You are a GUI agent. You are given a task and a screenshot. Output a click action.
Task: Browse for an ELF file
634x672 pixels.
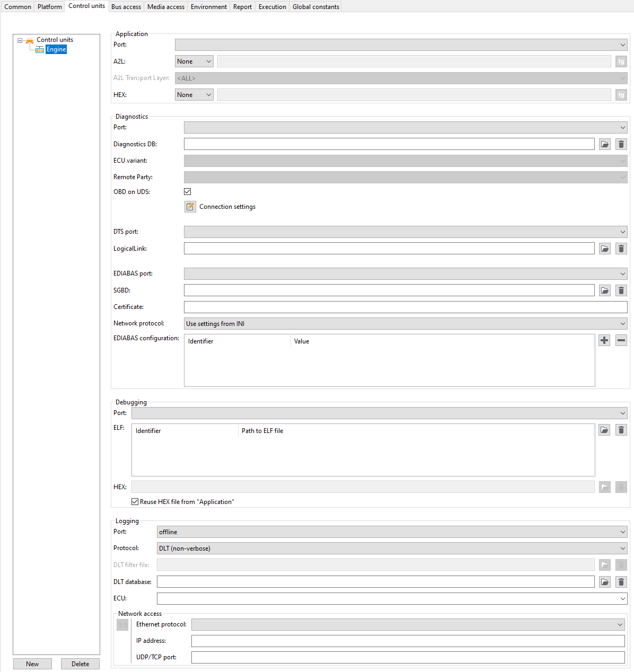click(x=604, y=430)
